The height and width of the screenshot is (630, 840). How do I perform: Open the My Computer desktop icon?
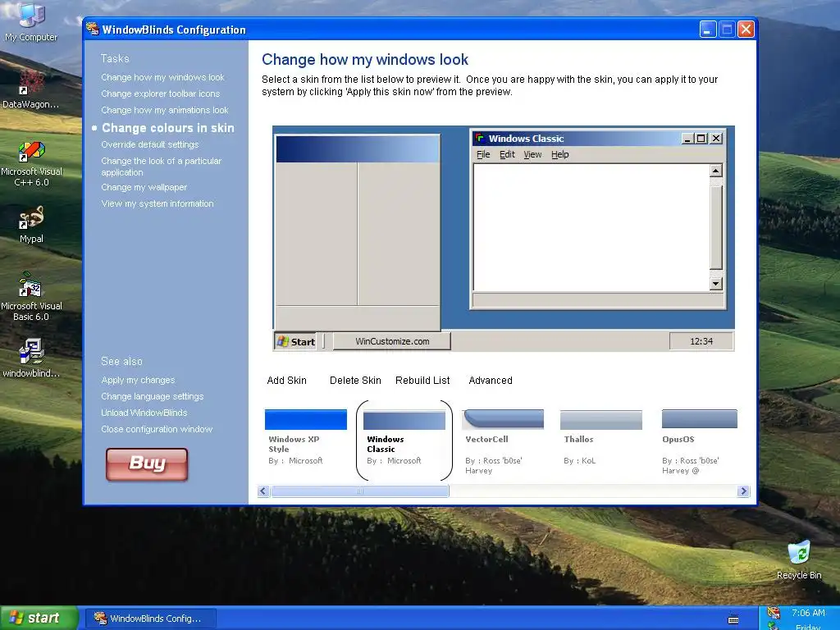(x=31, y=21)
